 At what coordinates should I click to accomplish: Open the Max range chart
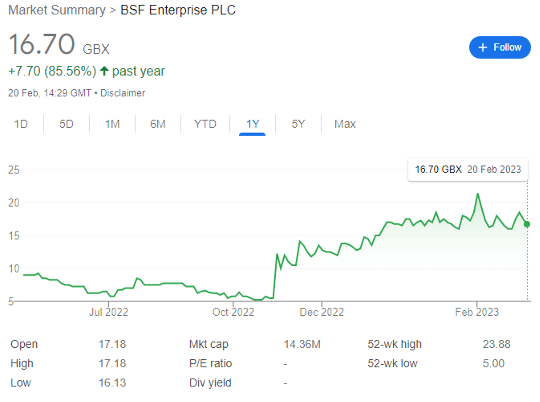345,124
